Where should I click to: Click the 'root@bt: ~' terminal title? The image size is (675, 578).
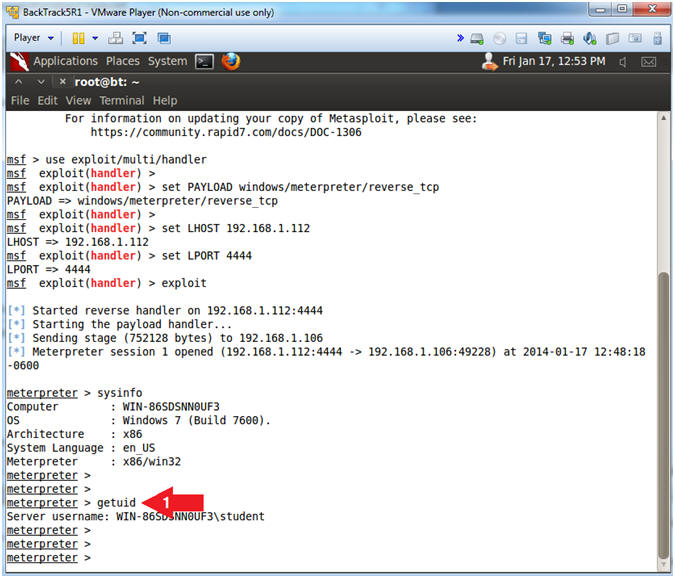point(107,82)
